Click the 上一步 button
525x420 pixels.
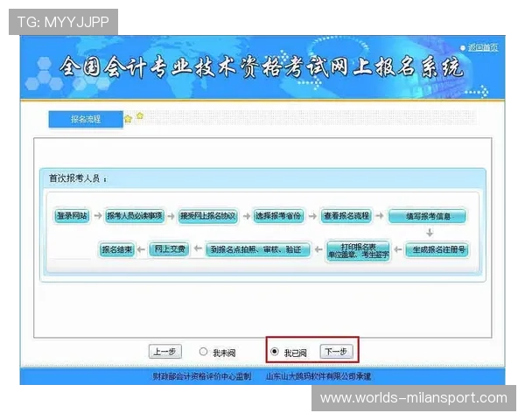(x=164, y=352)
